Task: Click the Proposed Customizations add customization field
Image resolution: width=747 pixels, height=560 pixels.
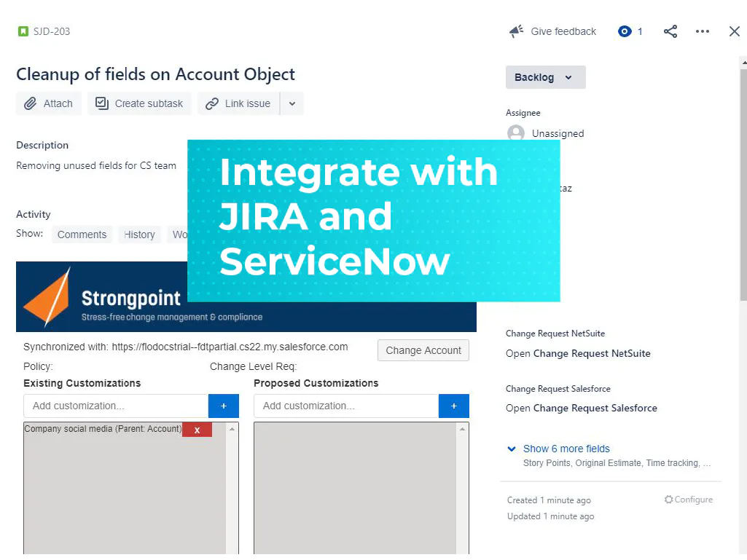Action: coord(346,406)
